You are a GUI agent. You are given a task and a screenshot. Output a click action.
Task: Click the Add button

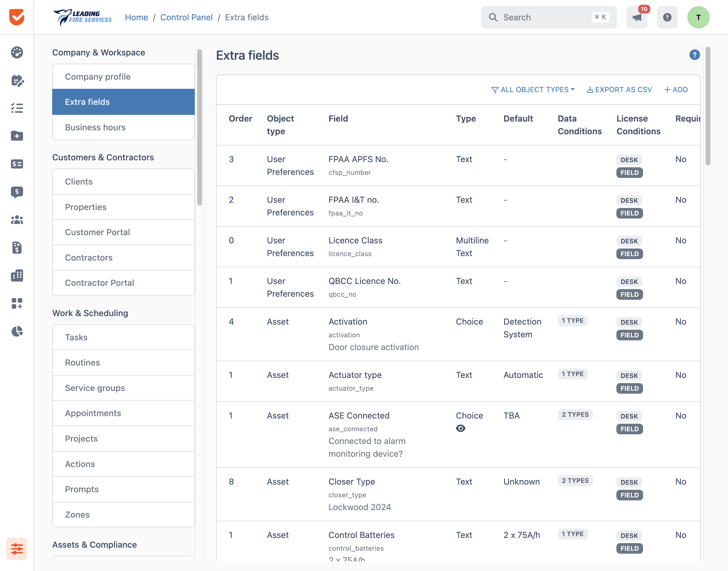[x=676, y=90]
